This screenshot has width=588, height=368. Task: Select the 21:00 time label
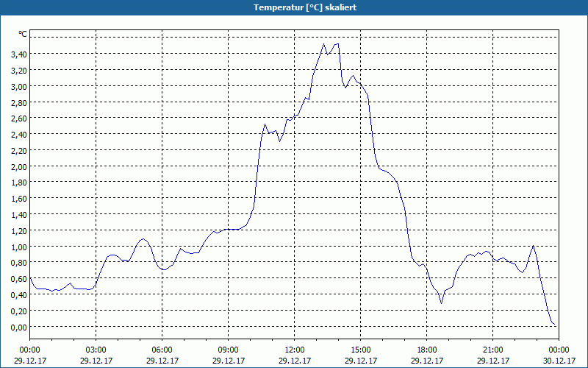[x=492, y=350]
